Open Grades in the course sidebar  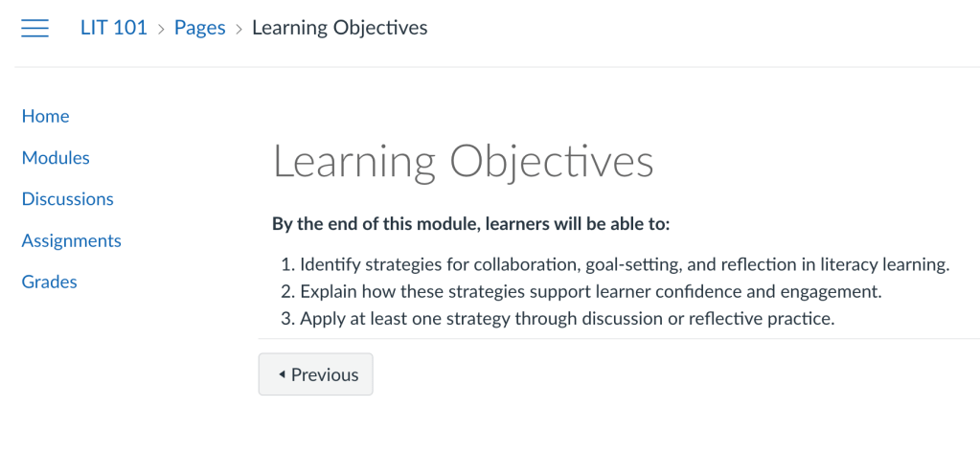[49, 282]
